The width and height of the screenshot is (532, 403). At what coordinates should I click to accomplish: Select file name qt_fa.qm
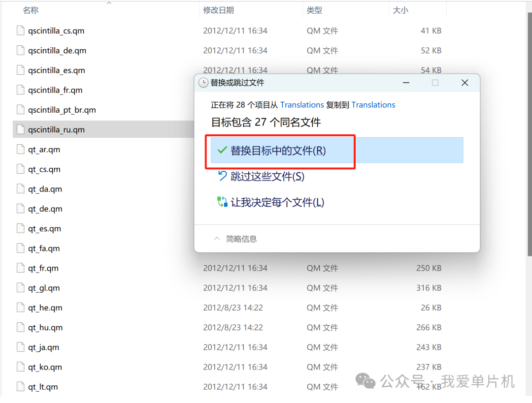44,248
